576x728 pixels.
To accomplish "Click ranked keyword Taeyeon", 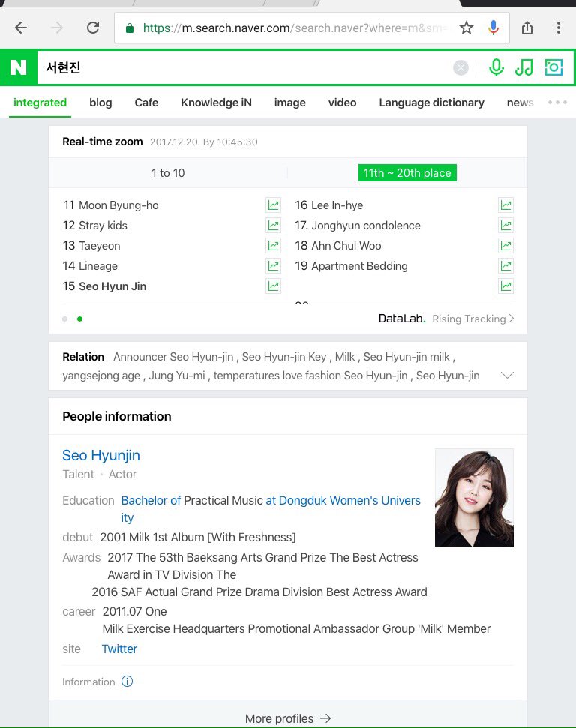I will tap(100, 246).
